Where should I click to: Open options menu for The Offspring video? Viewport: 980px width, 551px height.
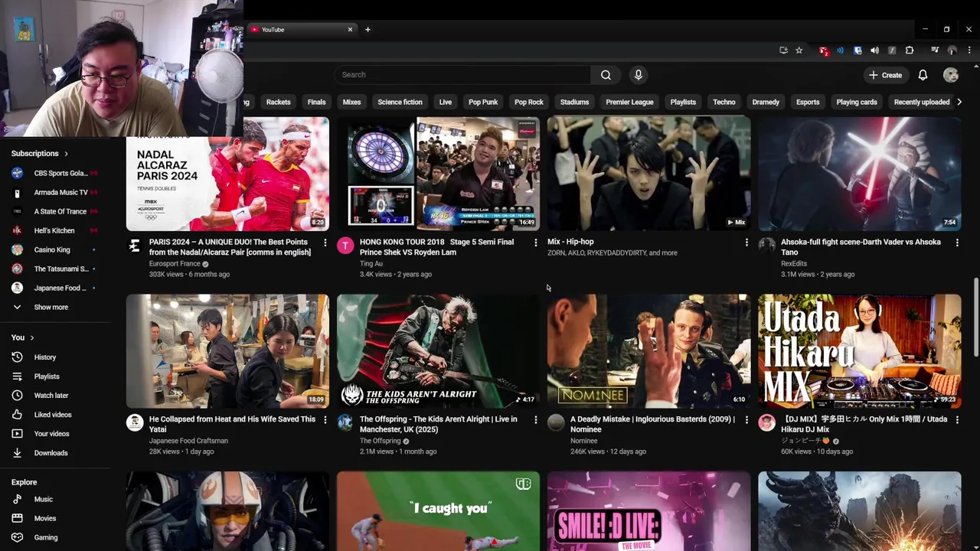535,420
